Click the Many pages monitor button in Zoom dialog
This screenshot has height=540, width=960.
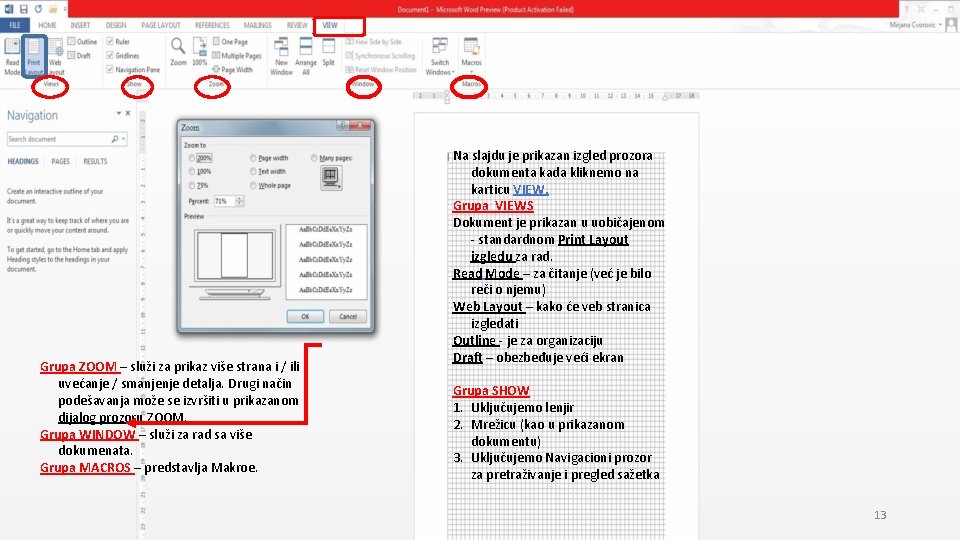pyautogui.click(x=331, y=178)
